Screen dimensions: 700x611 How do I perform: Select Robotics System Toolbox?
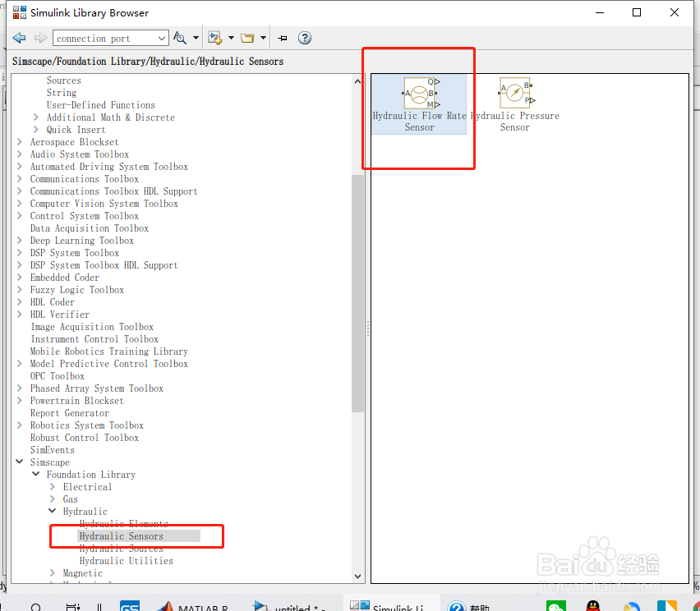pyautogui.click(x=87, y=425)
